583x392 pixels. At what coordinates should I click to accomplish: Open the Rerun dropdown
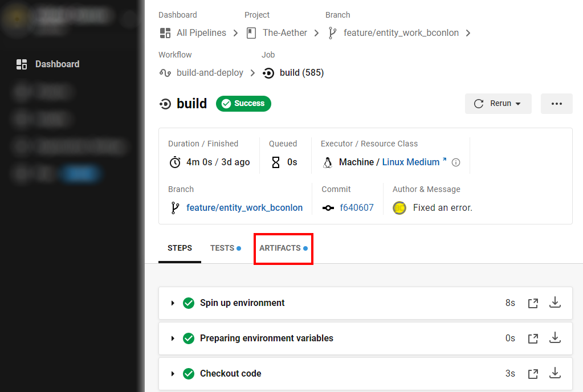click(498, 104)
